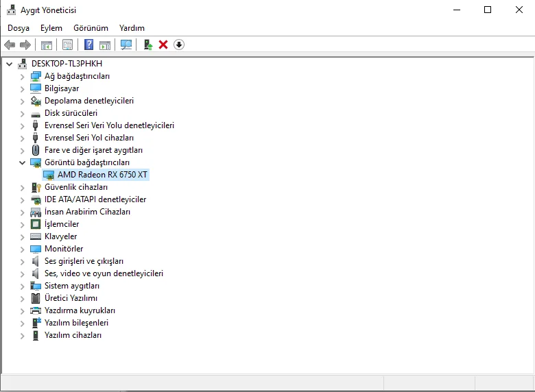The image size is (535, 392).
Task: Toggle the action pane toolbar icon
Action: pyautogui.click(x=105, y=45)
